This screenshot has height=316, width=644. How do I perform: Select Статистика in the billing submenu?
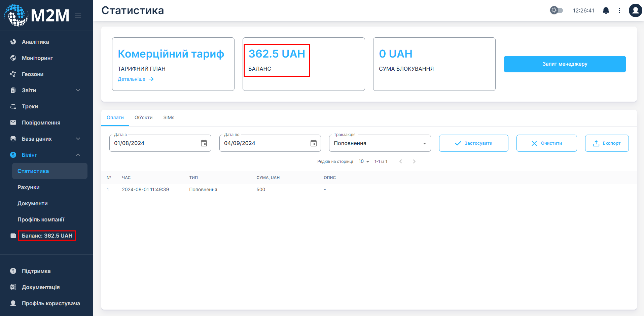point(50,171)
